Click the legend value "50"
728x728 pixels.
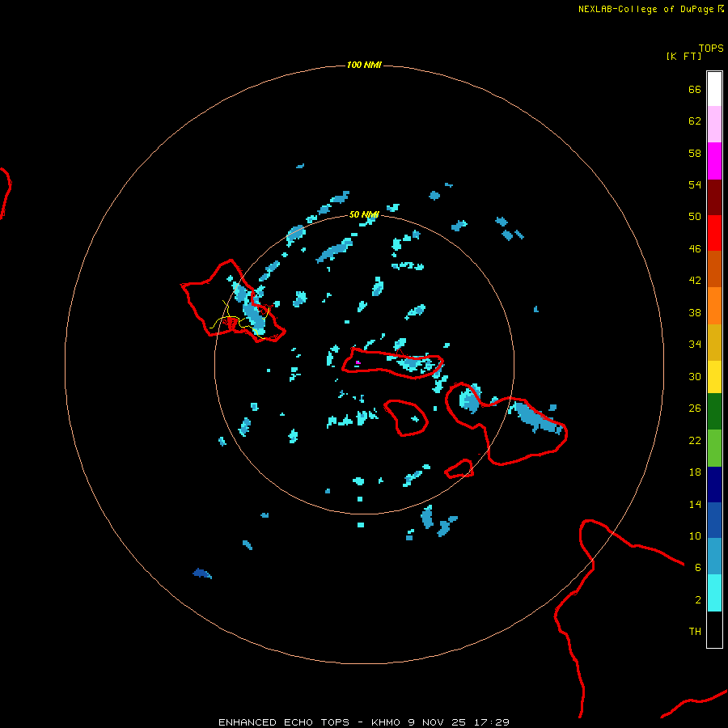(x=695, y=217)
